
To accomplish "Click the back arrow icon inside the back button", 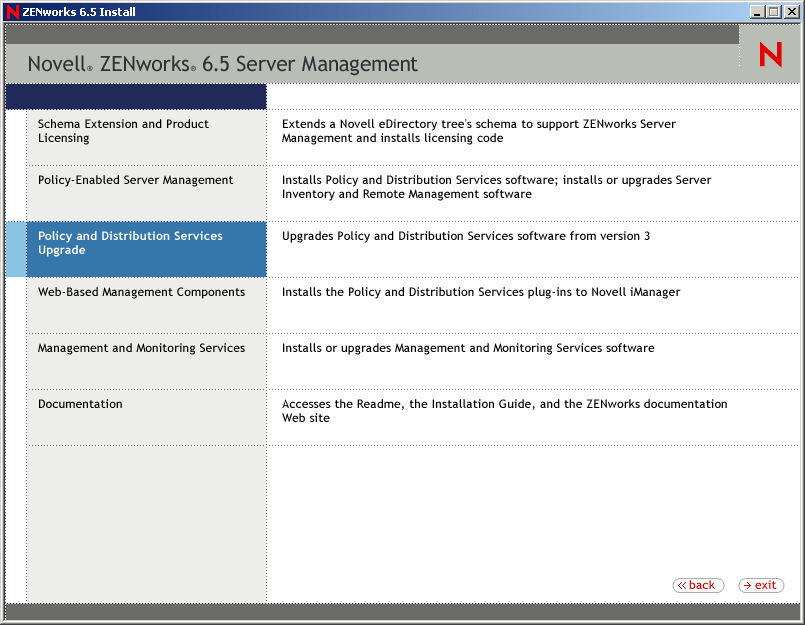I will tap(683, 585).
